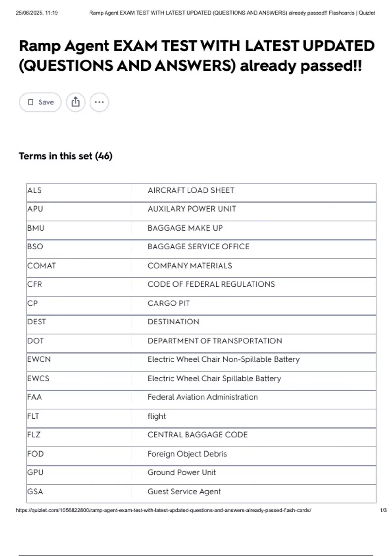Open the three-dots more options menu

tap(99, 102)
